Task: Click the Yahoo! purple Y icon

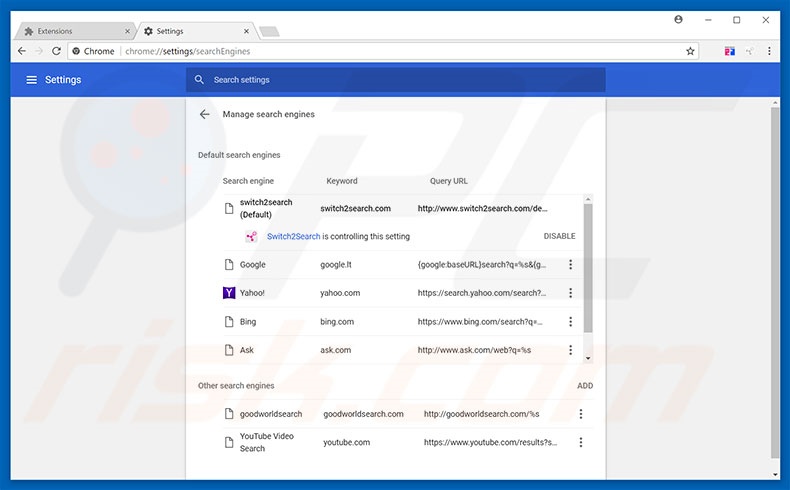Action: [229, 293]
